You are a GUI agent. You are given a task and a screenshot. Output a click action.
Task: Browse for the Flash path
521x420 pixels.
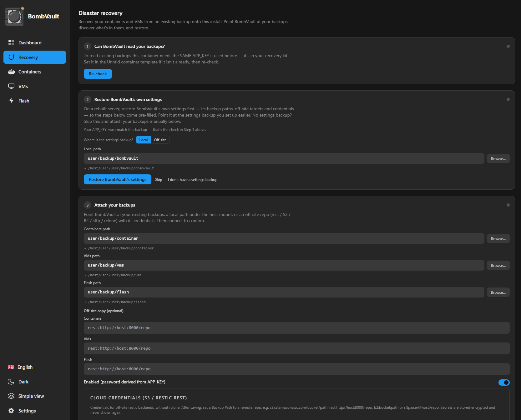498,292
